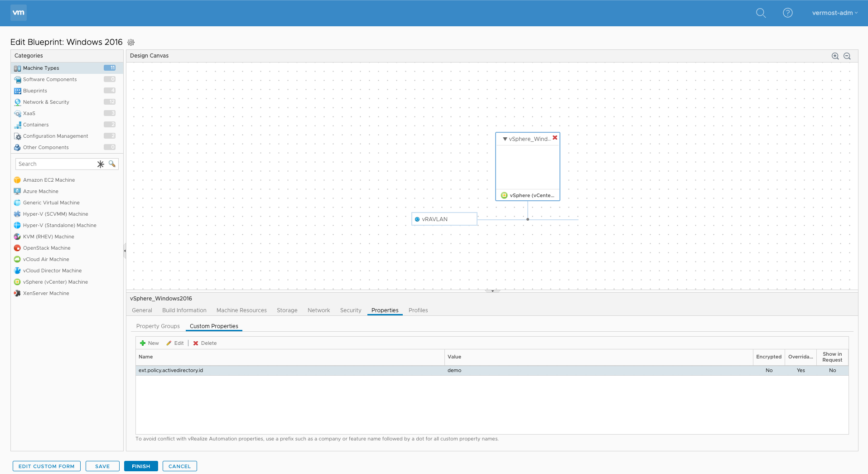Switch to the Security tab
This screenshot has width=868, height=474.
tap(351, 310)
